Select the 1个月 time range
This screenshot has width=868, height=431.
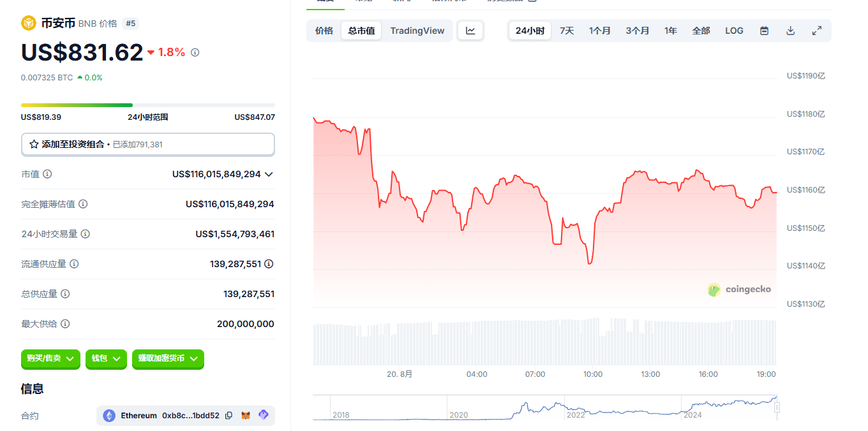600,31
